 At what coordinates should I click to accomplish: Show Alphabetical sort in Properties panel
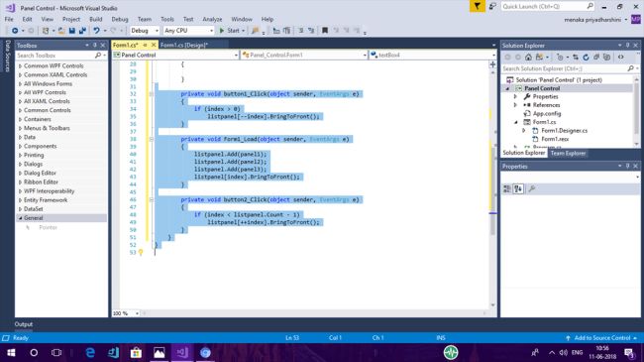click(518, 188)
